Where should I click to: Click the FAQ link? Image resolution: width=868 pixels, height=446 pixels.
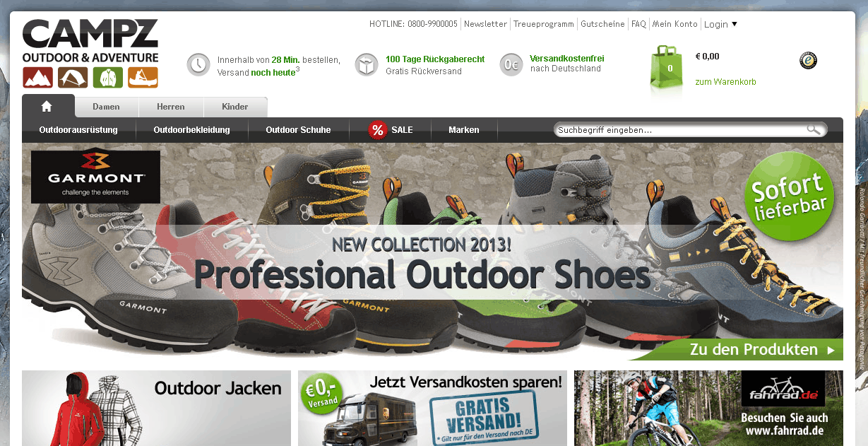point(638,24)
